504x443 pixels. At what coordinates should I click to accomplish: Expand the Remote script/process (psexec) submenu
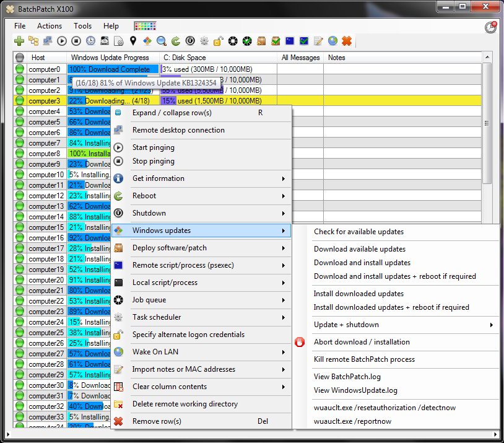[201, 265]
